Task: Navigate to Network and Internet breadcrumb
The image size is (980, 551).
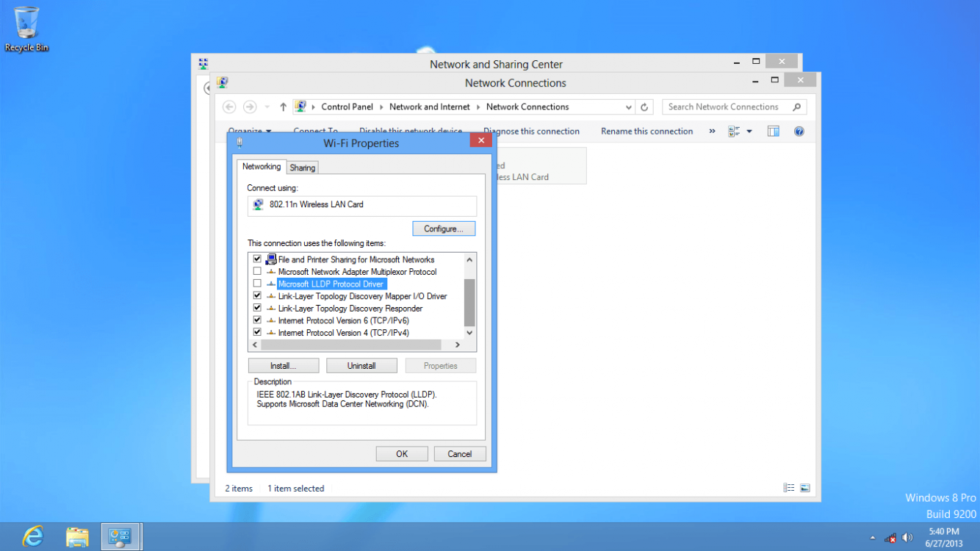Action: click(430, 107)
